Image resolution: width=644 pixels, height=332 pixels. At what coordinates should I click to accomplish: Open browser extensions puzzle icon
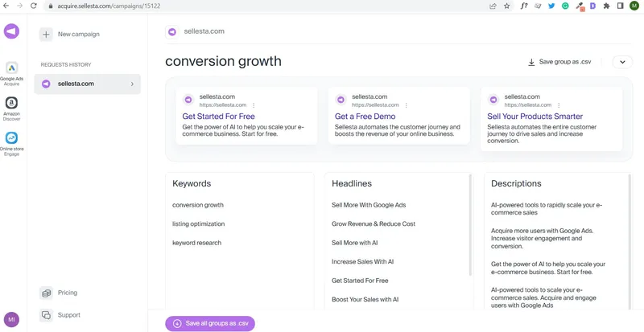[606, 6]
